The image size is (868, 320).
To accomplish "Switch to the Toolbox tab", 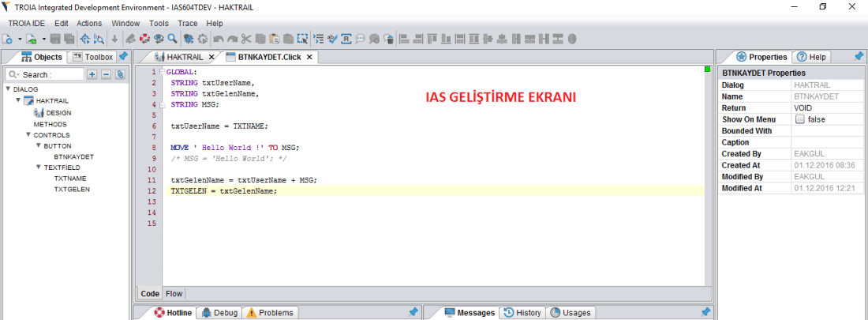I will [x=92, y=57].
